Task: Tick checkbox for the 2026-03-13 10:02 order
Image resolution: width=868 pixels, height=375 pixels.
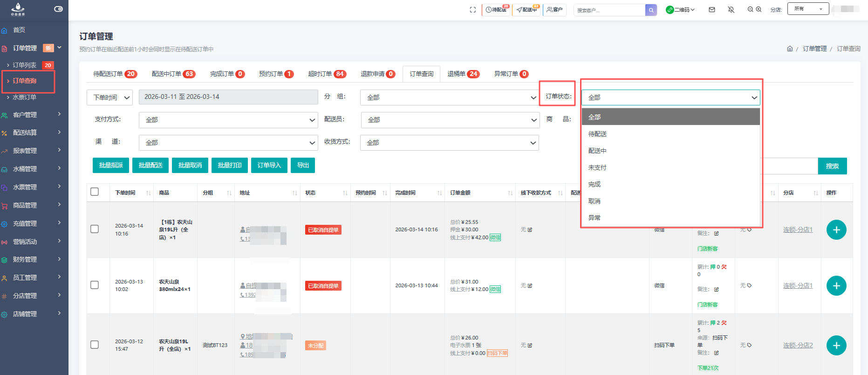Action: coord(95,285)
